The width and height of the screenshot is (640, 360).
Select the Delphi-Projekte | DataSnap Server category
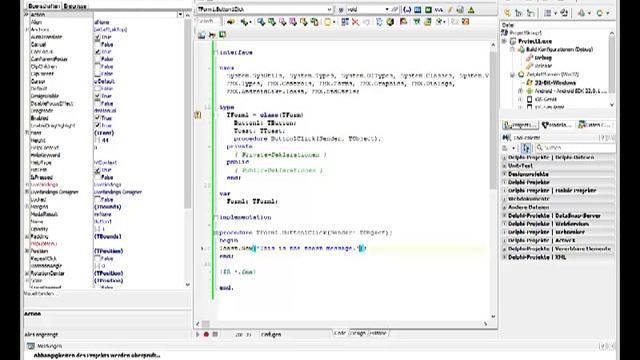[x=554, y=216]
